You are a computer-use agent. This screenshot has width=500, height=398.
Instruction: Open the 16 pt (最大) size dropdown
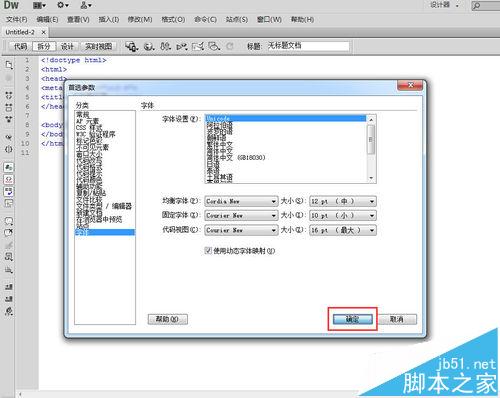(343, 230)
